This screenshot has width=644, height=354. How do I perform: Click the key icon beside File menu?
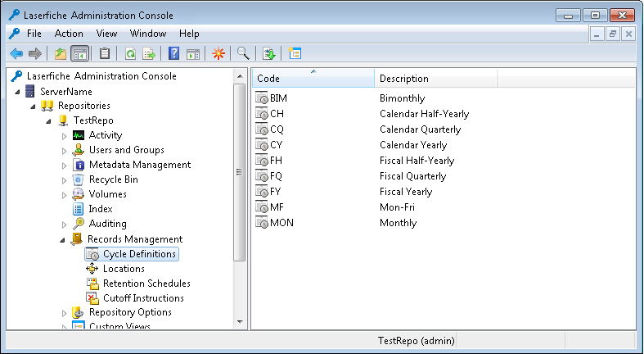coord(15,34)
